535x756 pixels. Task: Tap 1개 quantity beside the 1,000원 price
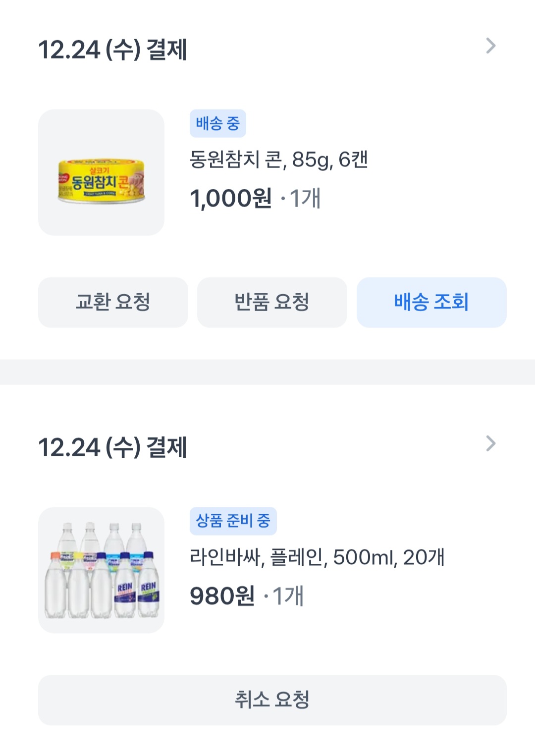click(305, 199)
